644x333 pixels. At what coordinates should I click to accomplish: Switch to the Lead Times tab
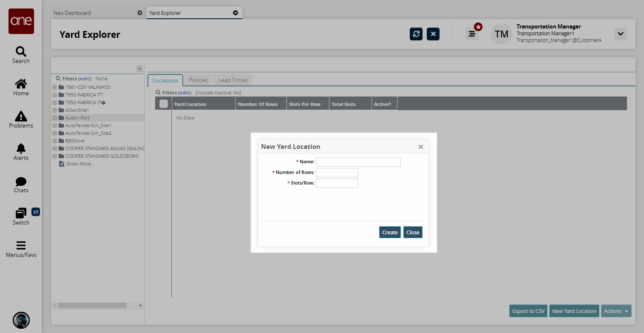click(233, 80)
